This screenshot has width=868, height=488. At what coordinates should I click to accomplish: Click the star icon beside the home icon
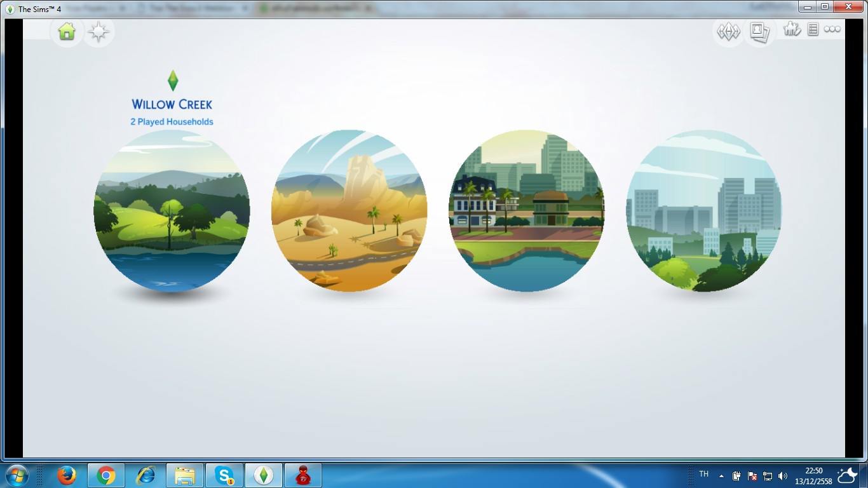[98, 32]
